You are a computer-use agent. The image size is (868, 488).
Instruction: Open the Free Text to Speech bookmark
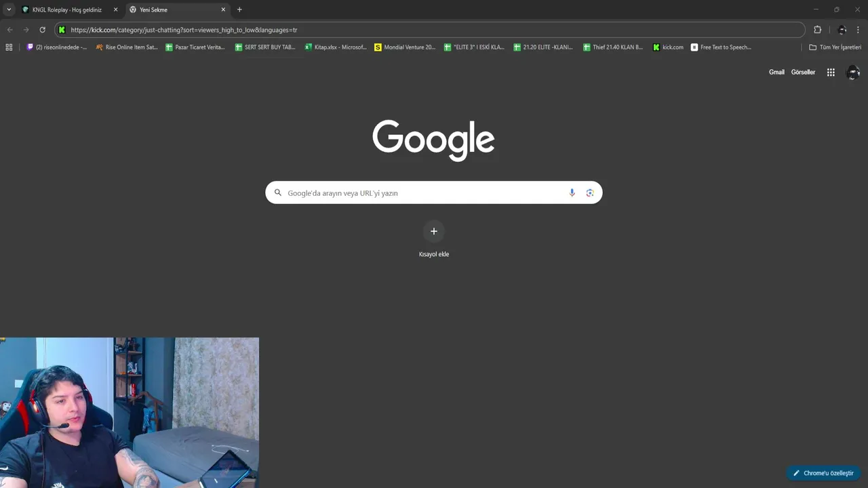pos(721,47)
